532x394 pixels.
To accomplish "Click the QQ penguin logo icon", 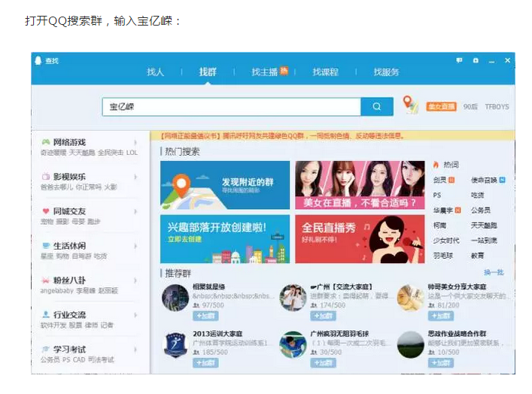I will [x=38, y=61].
